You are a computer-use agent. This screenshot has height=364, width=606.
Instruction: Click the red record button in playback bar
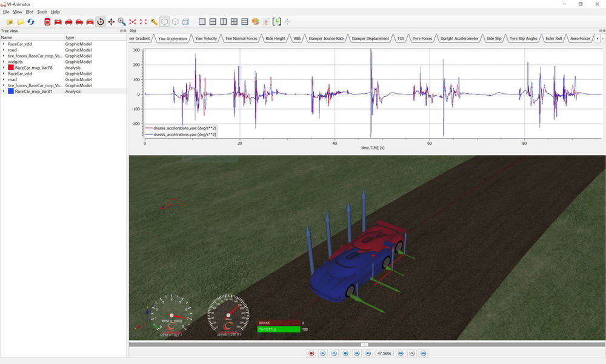pos(311,353)
